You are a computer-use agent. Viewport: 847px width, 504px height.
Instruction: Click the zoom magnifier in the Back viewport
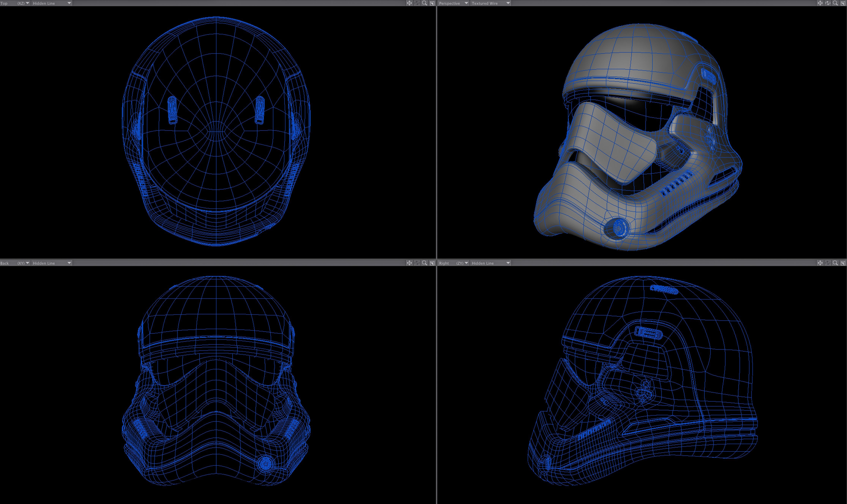pos(424,263)
